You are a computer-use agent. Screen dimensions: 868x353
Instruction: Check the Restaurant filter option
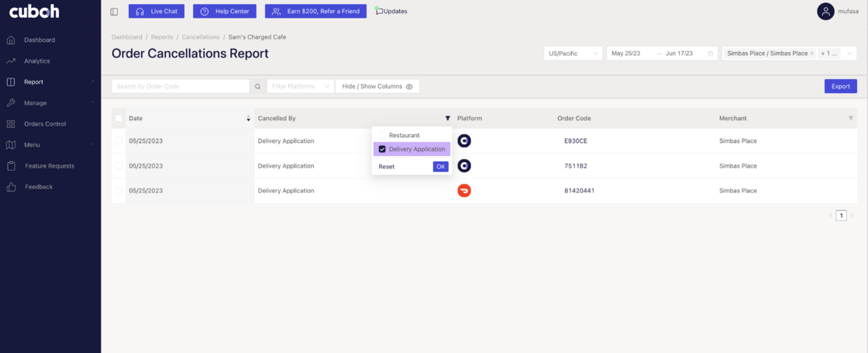382,136
